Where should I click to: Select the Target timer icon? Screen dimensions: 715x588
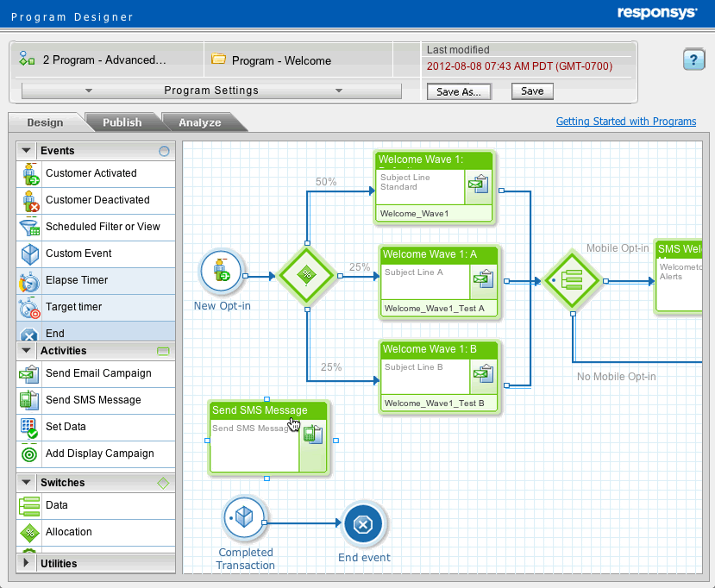(29, 308)
